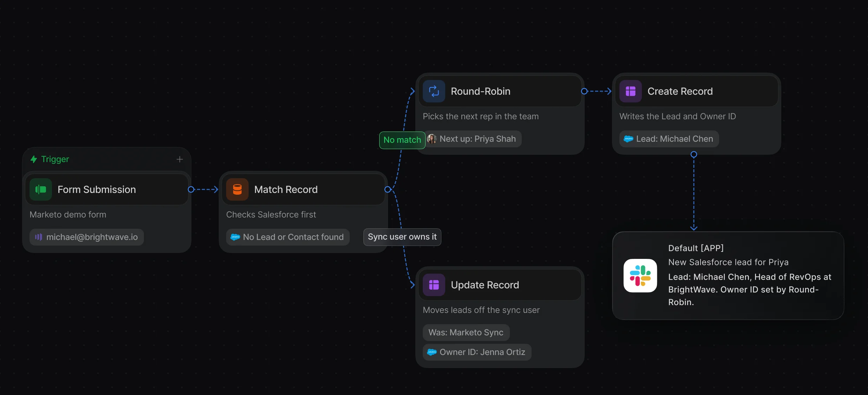Click the blue Round-Robin cycle icon
This screenshot has height=395, width=868.
click(434, 91)
